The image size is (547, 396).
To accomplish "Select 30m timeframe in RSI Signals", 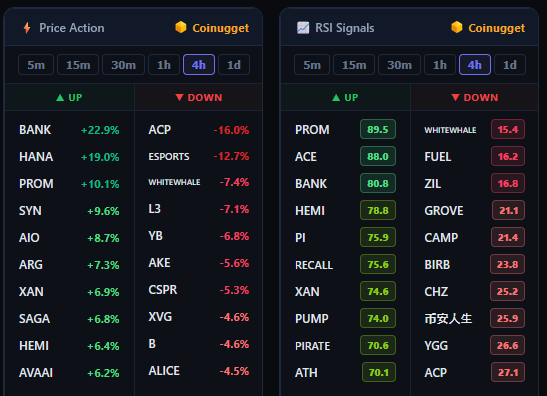I will tap(399, 65).
